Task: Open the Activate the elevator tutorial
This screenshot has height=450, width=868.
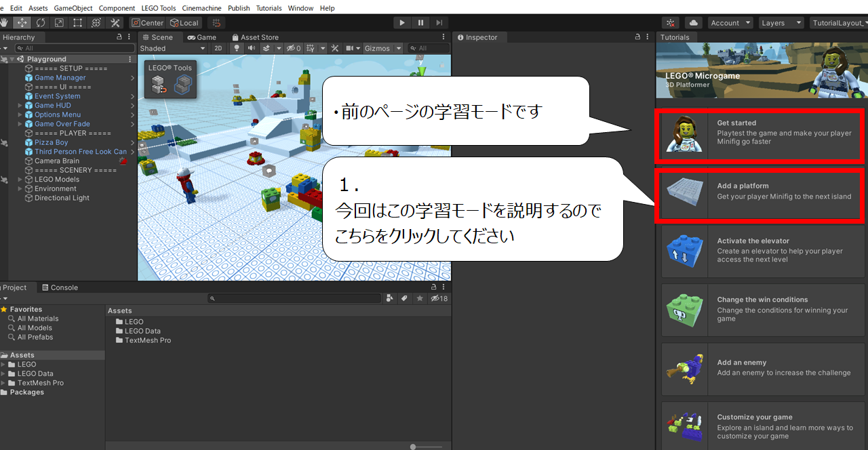Action: (763, 251)
